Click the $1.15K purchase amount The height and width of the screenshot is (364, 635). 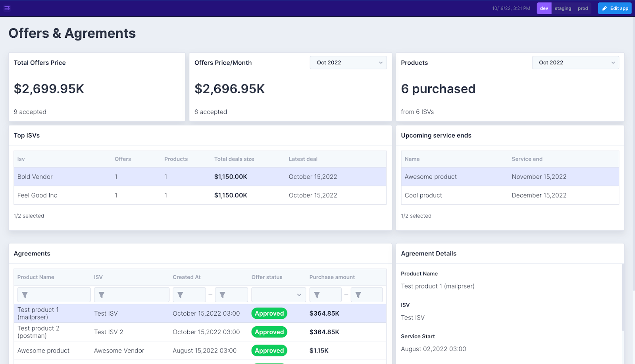(319, 351)
